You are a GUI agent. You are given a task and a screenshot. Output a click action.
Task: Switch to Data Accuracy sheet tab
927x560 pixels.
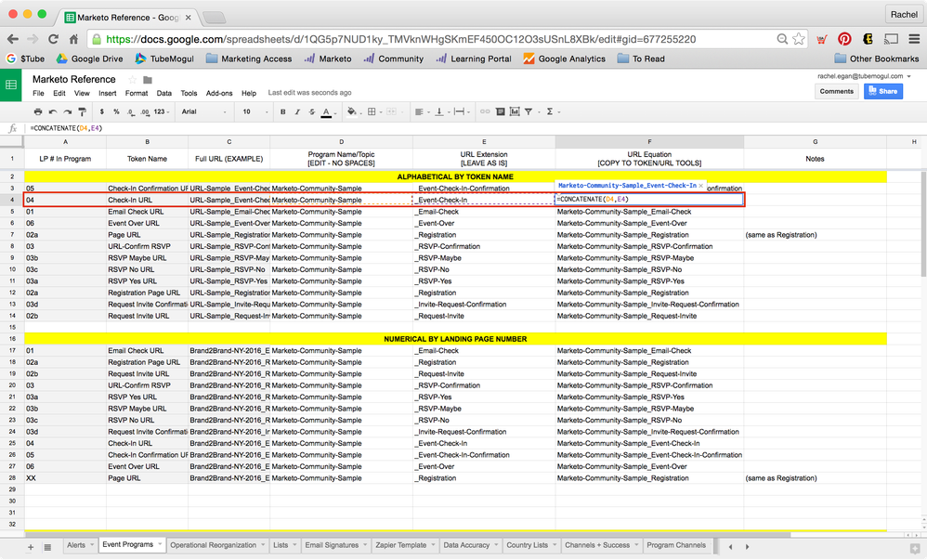(x=466, y=545)
